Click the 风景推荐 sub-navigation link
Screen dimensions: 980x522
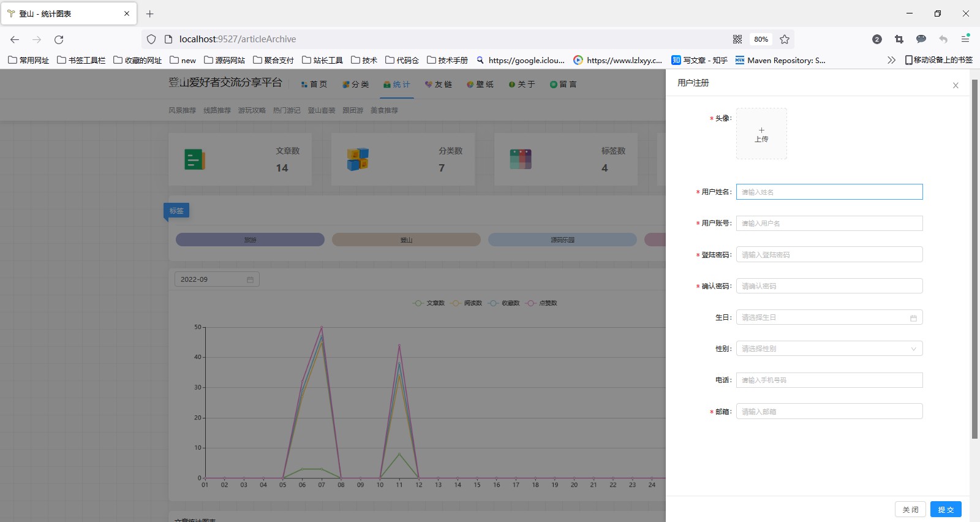(183, 110)
